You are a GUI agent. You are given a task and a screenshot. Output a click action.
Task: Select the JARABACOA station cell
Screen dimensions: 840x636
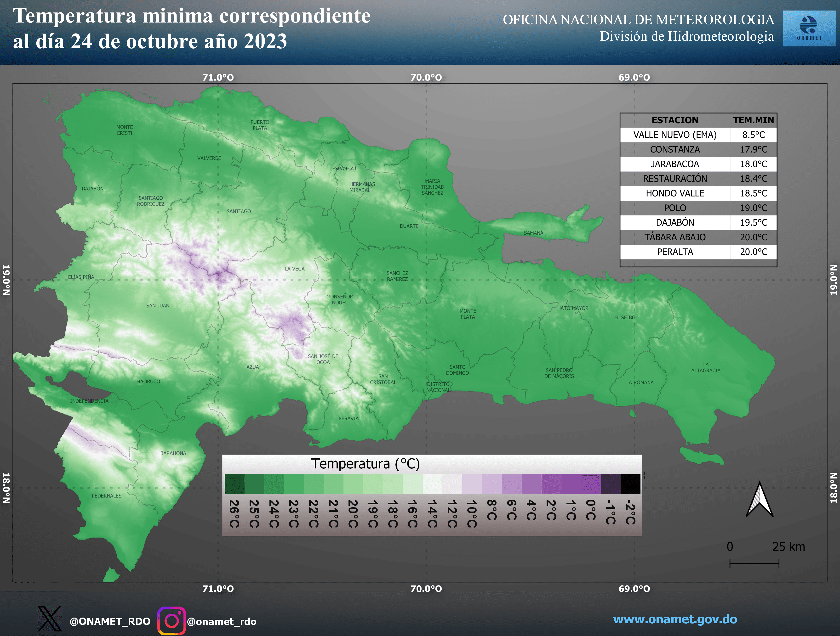click(675, 164)
